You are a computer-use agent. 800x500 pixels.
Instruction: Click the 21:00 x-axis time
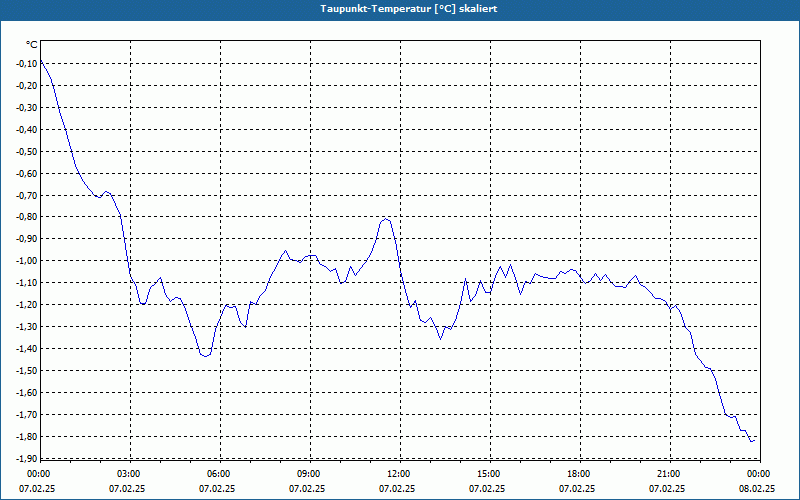[667, 474]
